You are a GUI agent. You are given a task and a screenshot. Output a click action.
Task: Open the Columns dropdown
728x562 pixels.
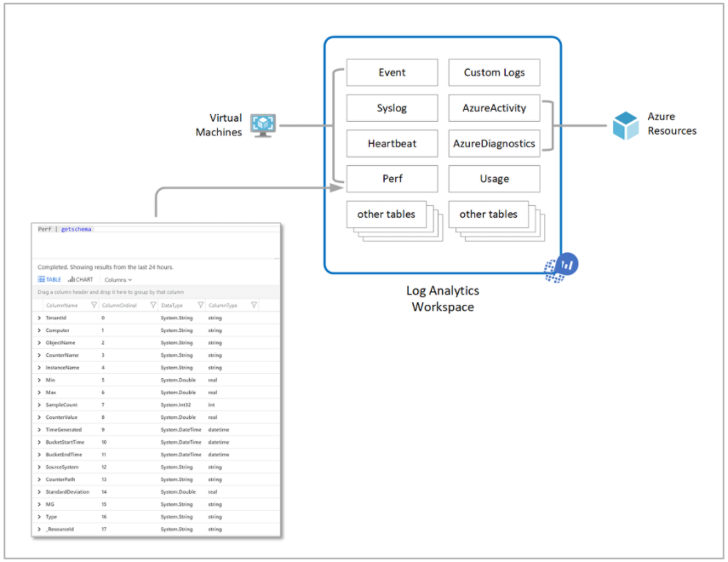tap(118, 280)
